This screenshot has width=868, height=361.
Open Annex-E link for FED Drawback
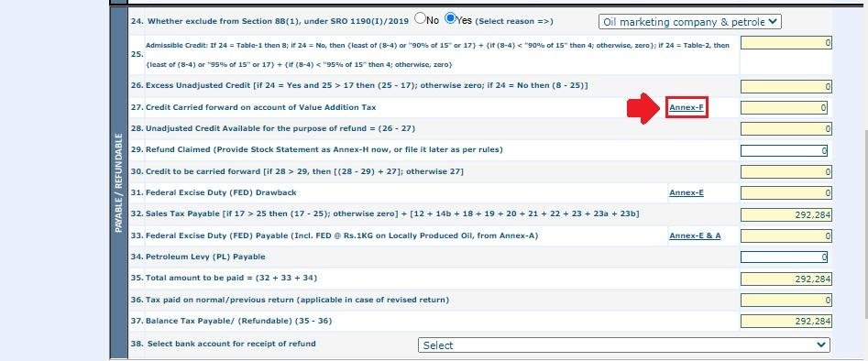point(687,192)
